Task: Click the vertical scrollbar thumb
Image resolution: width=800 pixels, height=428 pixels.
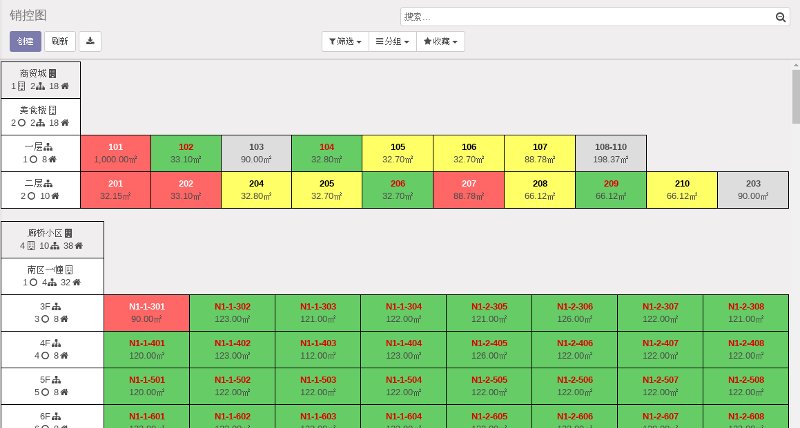Action: click(x=795, y=95)
